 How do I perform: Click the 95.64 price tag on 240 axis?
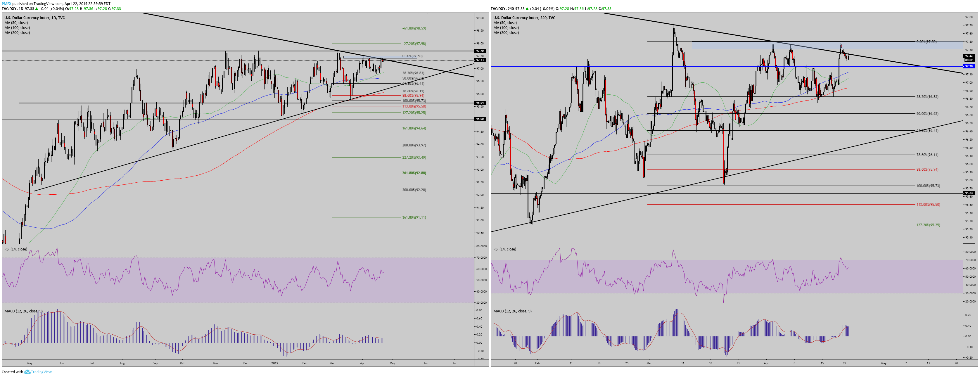click(x=969, y=193)
